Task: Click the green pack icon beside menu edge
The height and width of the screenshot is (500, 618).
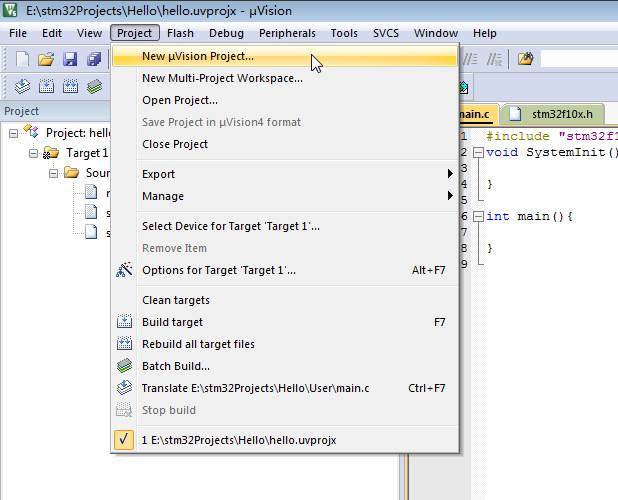Action: pos(464,87)
